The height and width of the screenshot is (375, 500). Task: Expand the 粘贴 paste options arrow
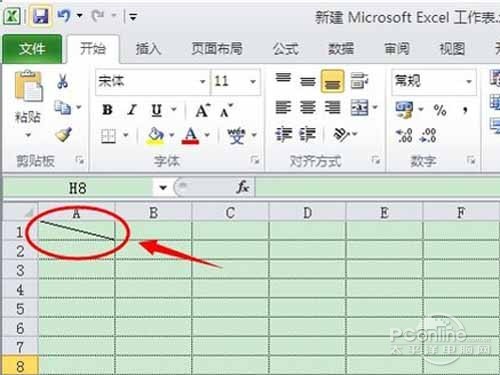(x=28, y=135)
